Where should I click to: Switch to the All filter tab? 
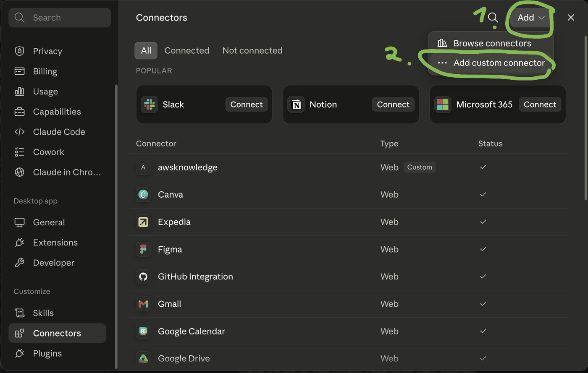(x=146, y=51)
